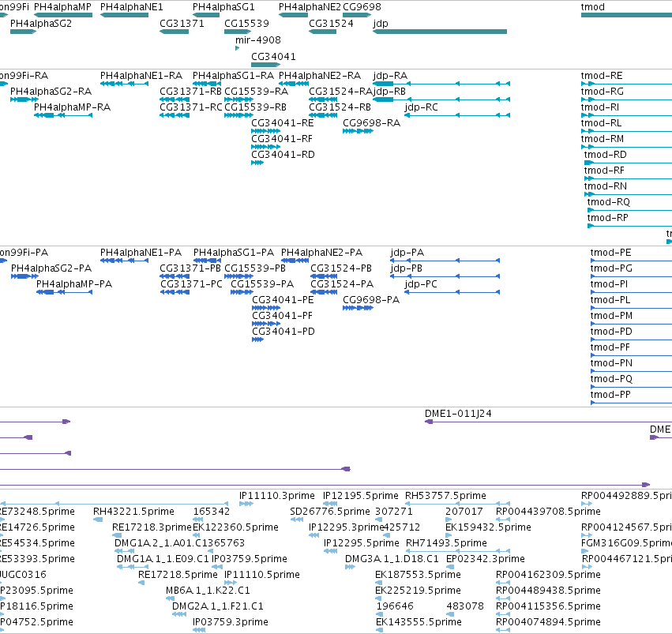Select the CG31371-RB transcript label
The width and height of the screenshot is (672, 634).
pos(191,92)
